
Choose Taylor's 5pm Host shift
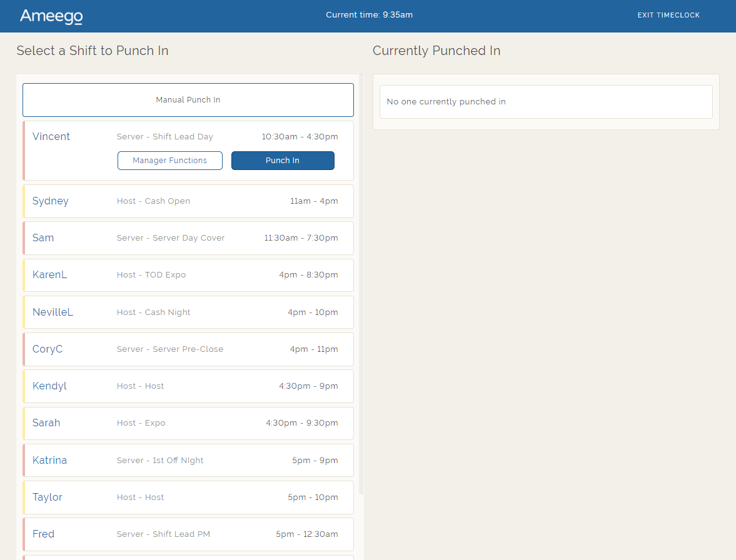(x=188, y=497)
